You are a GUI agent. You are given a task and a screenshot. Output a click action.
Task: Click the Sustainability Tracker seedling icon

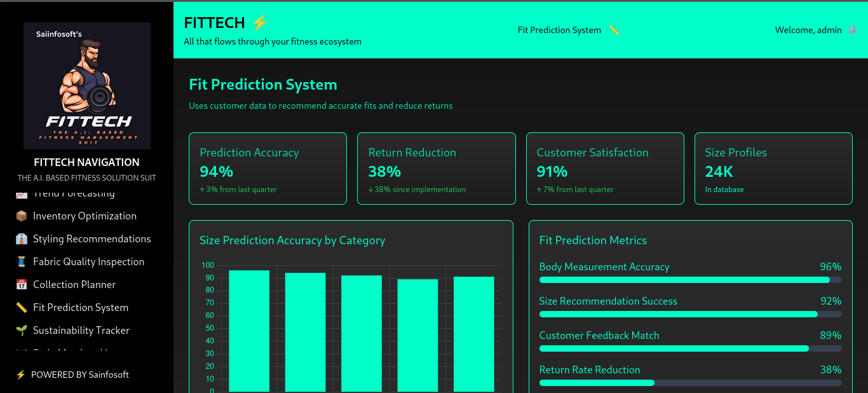pyautogui.click(x=22, y=331)
